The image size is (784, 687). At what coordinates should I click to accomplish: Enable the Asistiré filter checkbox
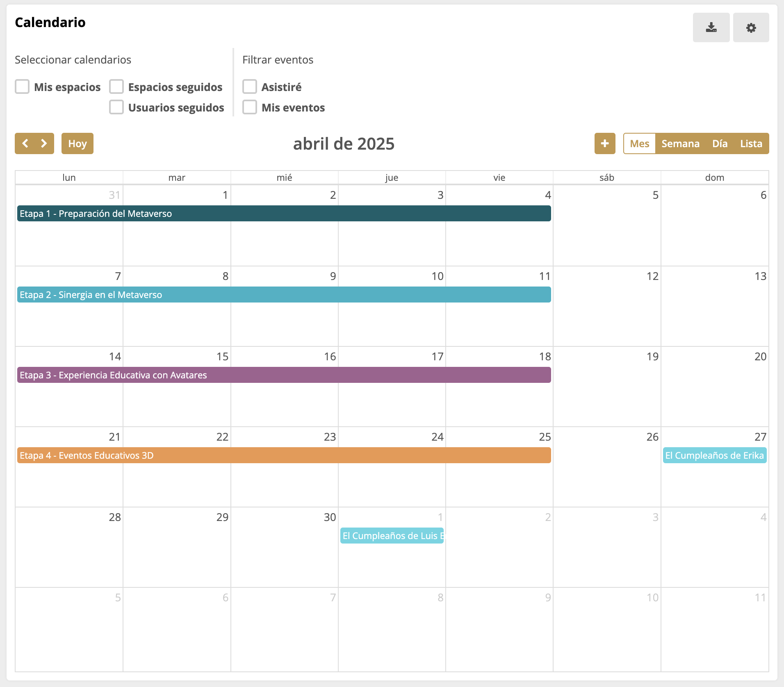[x=250, y=87]
